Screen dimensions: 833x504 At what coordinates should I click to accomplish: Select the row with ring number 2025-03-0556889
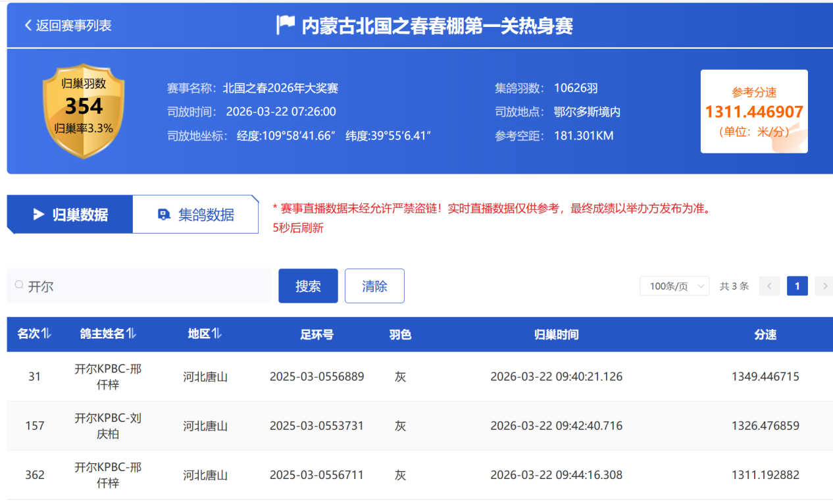pyautogui.click(x=316, y=377)
